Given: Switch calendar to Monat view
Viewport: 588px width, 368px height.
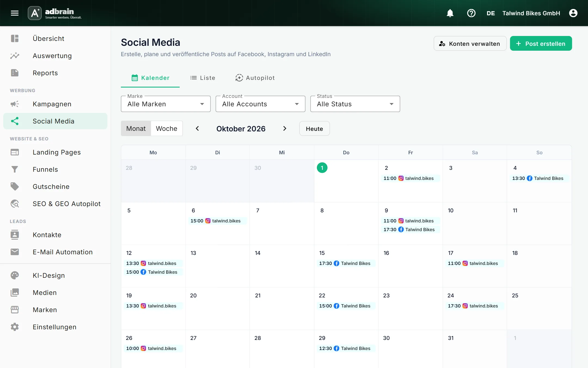Looking at the screenshot, I should 136,128.
